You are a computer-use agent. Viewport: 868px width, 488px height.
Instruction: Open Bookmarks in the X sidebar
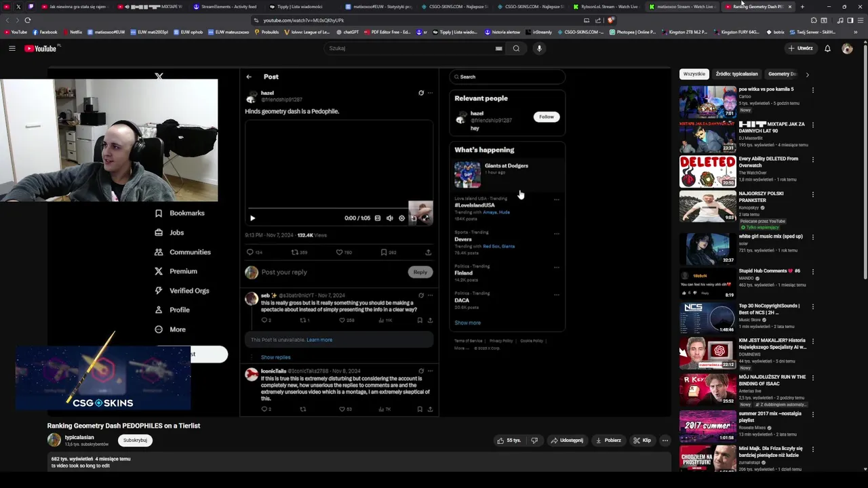[180, 213]
